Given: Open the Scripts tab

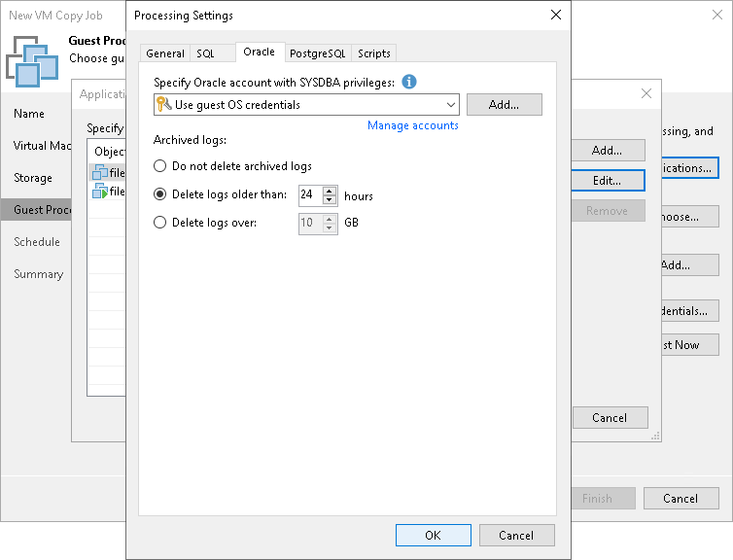Looking at the screenshot, I should (x=374, y=53).
